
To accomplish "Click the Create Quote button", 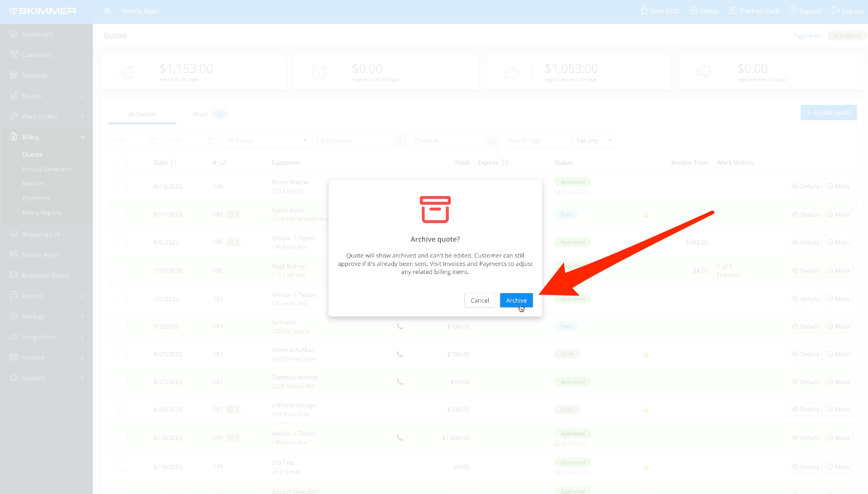I will click(x=828, y=113).
